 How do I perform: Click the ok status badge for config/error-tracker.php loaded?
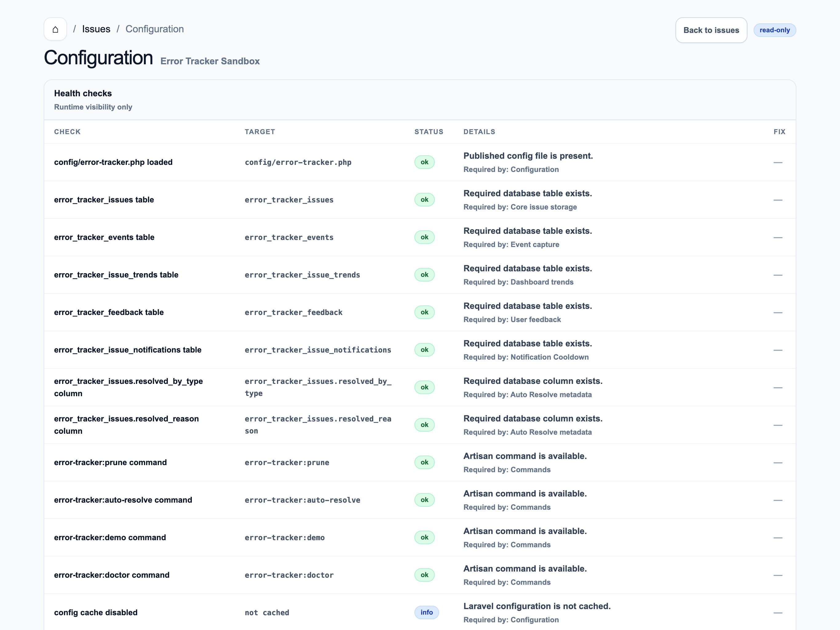point(424,162)
